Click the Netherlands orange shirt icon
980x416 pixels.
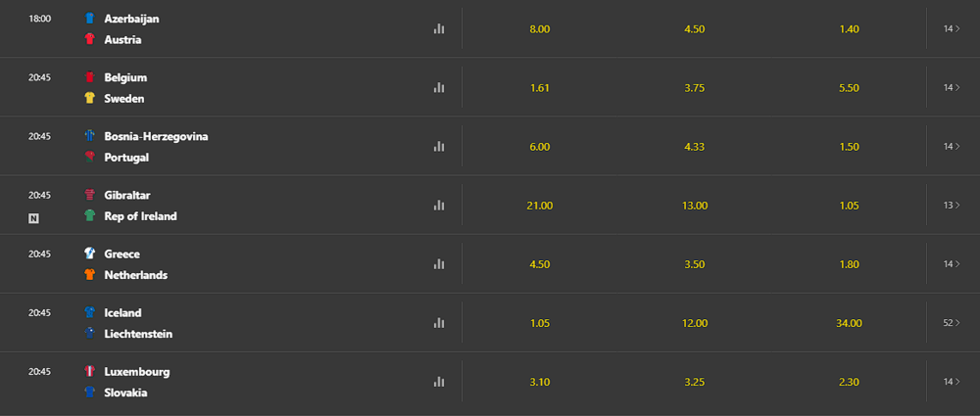[90, 275]
